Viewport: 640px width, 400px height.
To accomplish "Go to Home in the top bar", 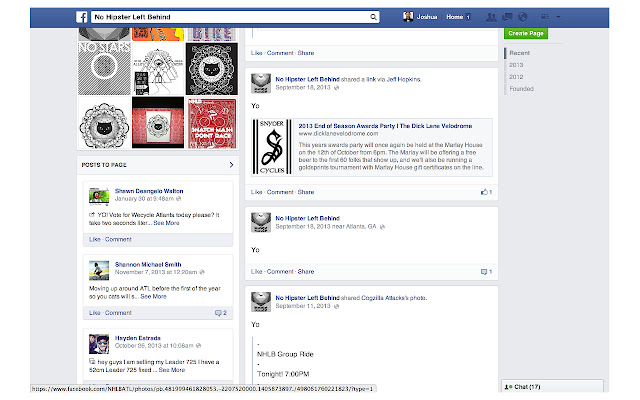I will pyautogui.click(x=454, y=17).
